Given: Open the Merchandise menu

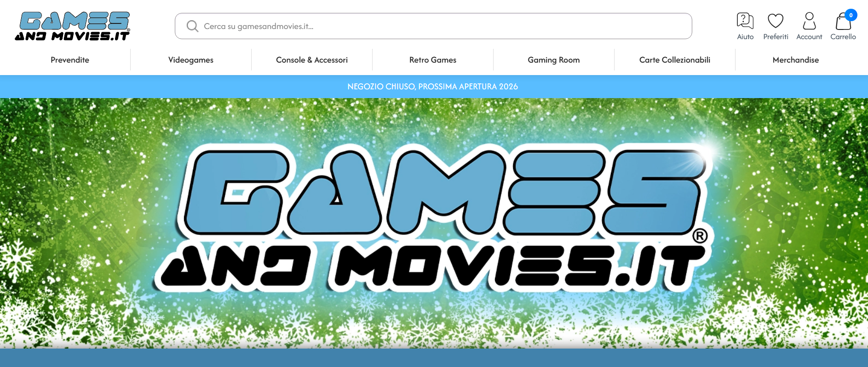Looking at the screenshot, I should [796, 60].
